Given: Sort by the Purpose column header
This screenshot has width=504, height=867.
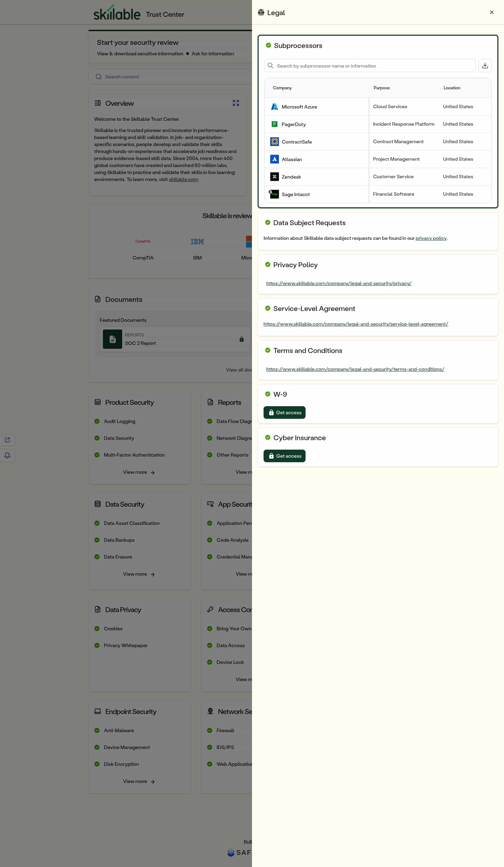Looking at the screenshot, I should click(x=381, y=88).
